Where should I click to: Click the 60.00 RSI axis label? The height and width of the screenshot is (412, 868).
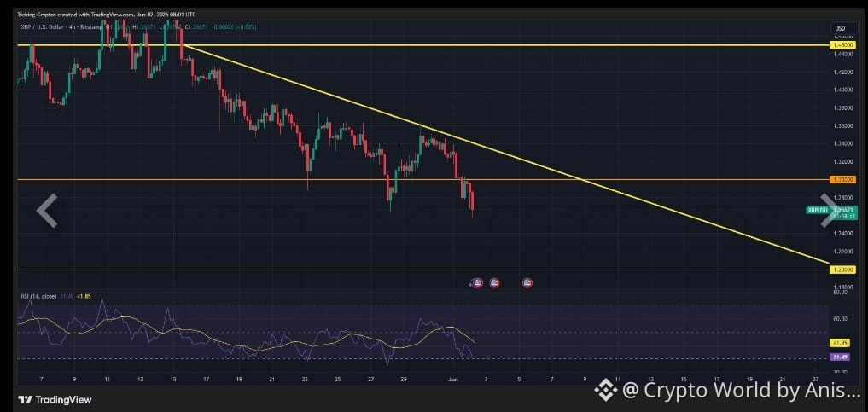841,318
